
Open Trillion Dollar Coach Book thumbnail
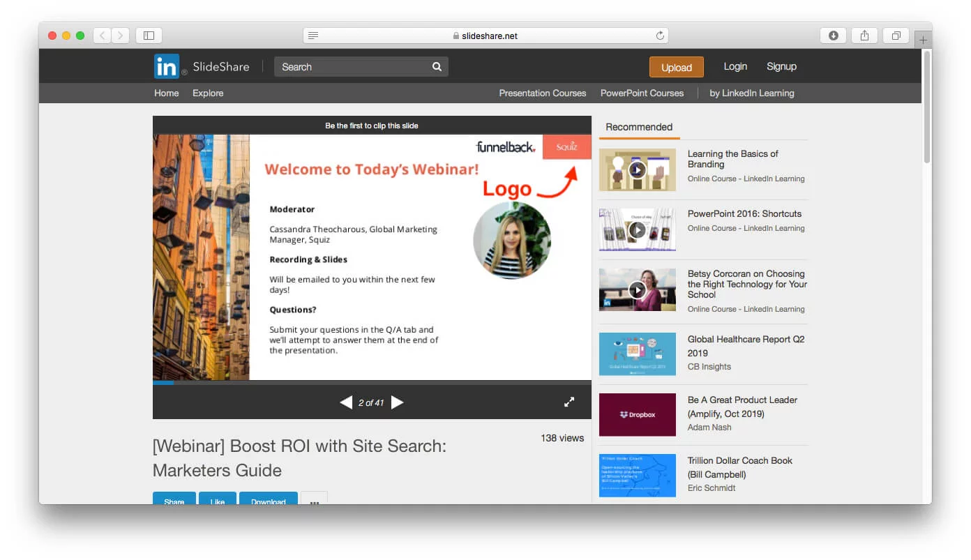(x=638, y=475)
